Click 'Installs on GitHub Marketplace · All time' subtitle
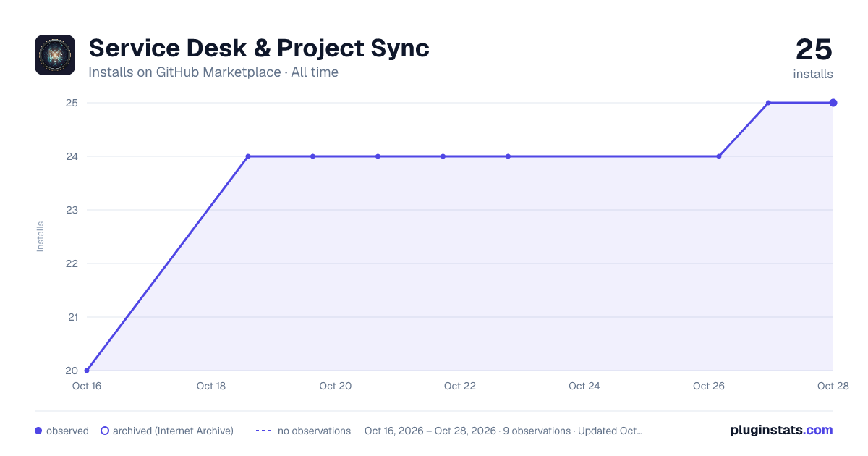 click(x=213, y=72)
